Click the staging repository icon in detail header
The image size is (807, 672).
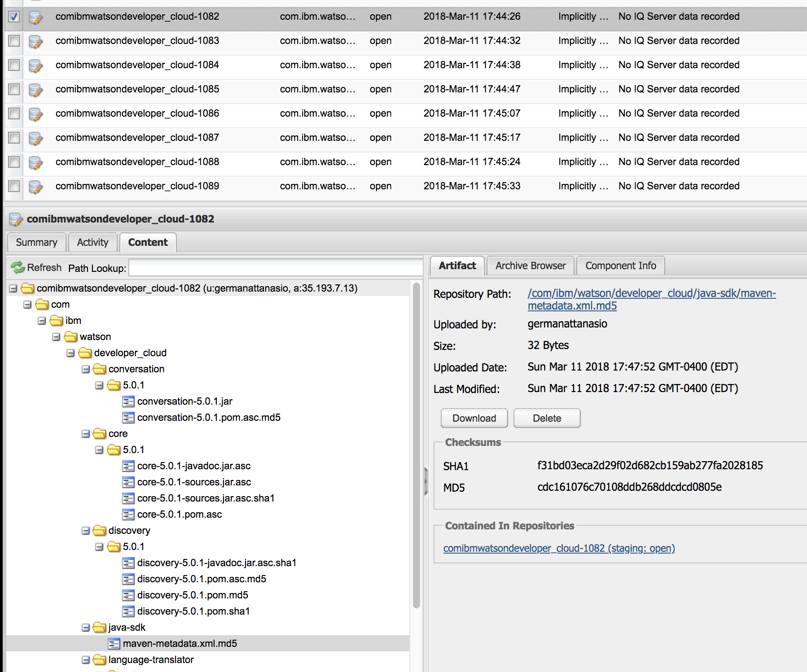click(16, 219)
